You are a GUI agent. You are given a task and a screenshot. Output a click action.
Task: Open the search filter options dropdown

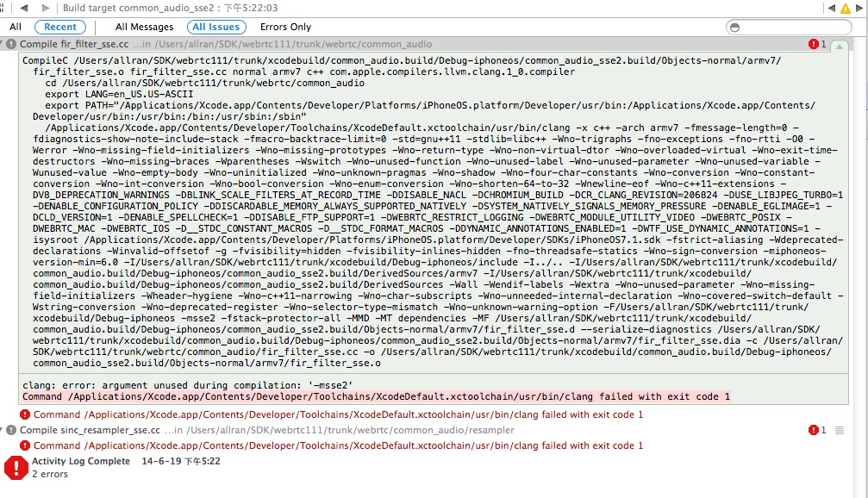pyautogui.click(x=735, y=27)
